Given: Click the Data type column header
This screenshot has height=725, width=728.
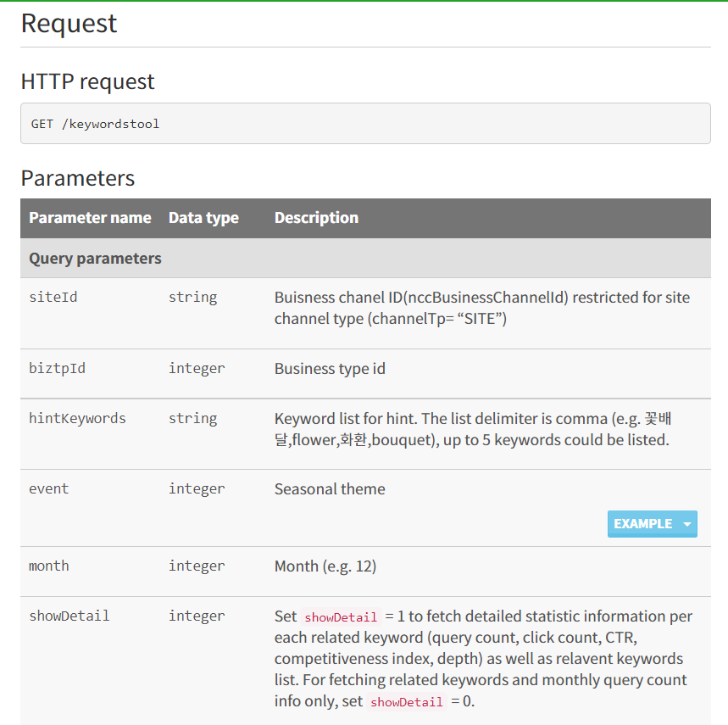Looking at the screenshot, I should pos(203,218).
